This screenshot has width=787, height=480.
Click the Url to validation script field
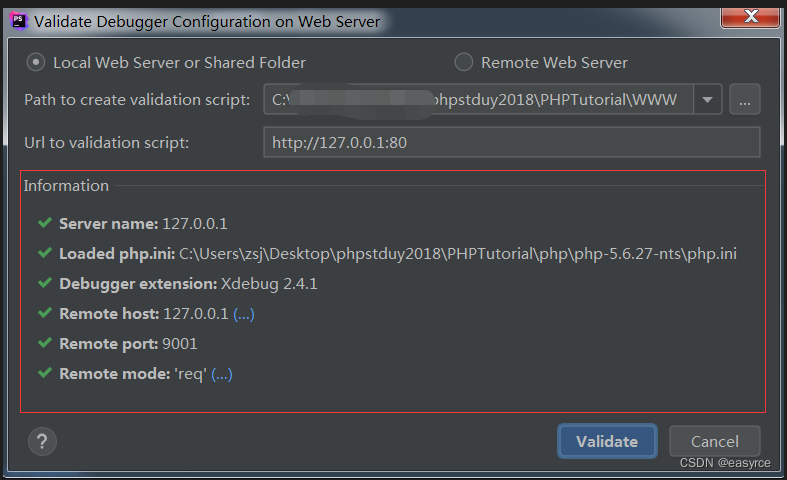[510, 142]
